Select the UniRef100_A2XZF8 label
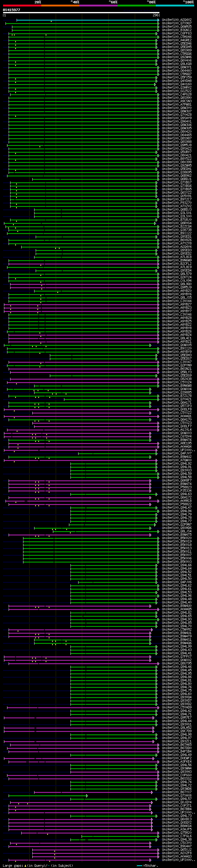 [x=177, y=853]
